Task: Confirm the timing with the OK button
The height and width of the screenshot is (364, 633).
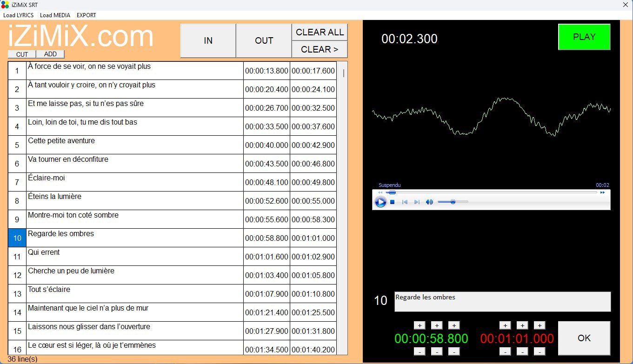Action: 584,338
